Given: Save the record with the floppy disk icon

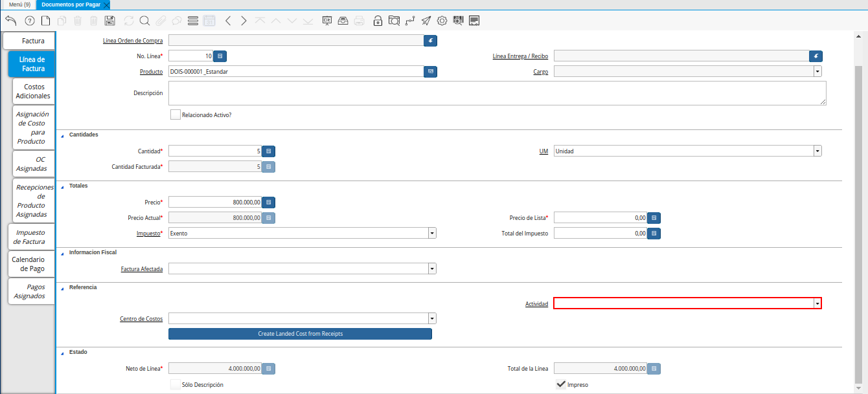Looking at the screenshot, I should pos(109,21).
